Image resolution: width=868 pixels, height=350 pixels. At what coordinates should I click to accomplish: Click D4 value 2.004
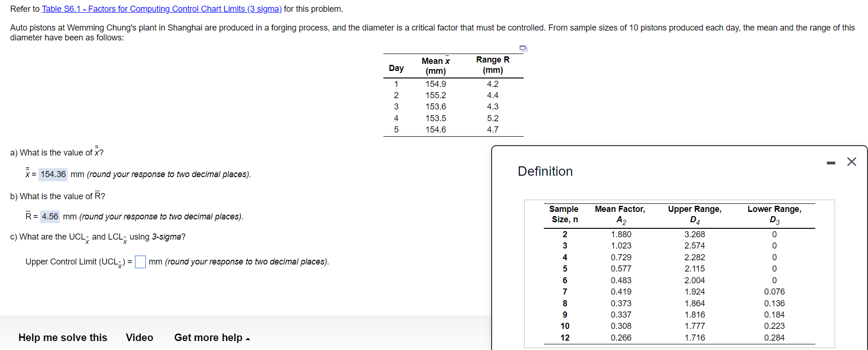(x=695, y=280)
